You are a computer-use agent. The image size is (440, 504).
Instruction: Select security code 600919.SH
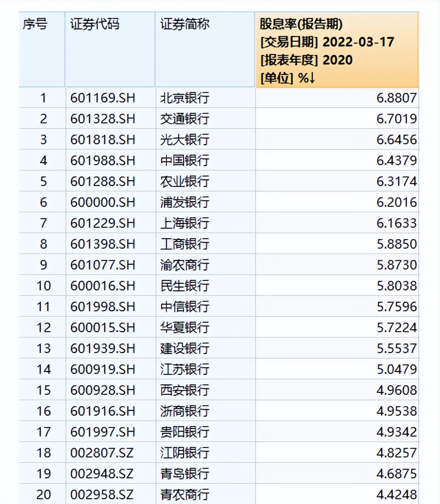click(x=103, y=369)
